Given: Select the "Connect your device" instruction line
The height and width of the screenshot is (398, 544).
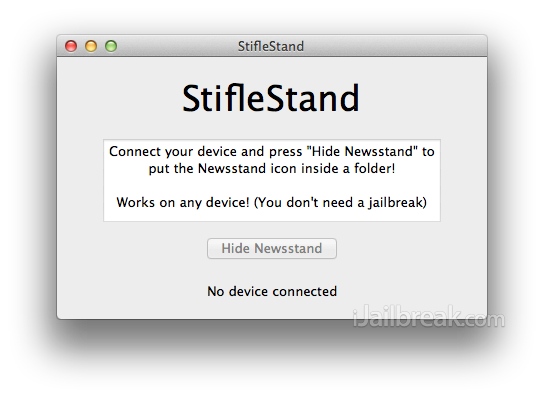Looking at the screenshot, I should pos(272,152).
